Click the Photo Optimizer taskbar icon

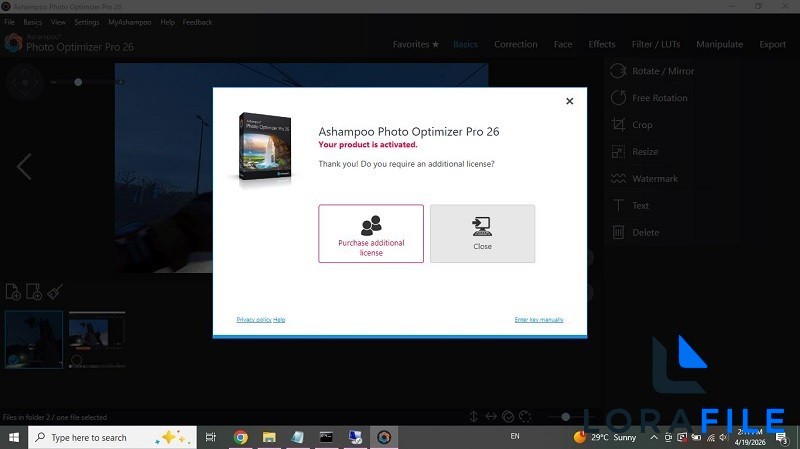[384, 437]
